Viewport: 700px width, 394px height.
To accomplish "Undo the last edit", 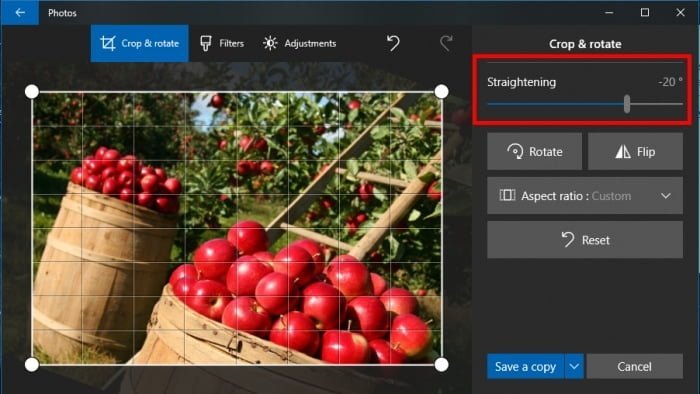I will (x=393, y=43).
